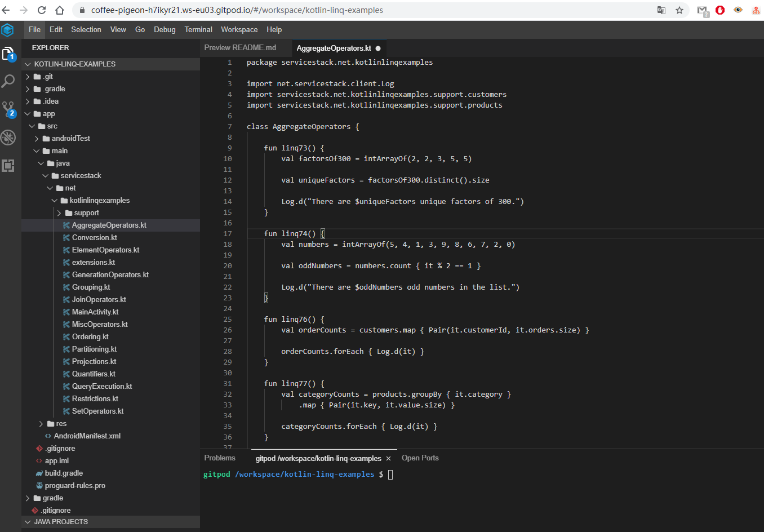The height and width of the screenshot is (532, 764).
Task: Open the Extensions view icon
Action: (8, 165)
